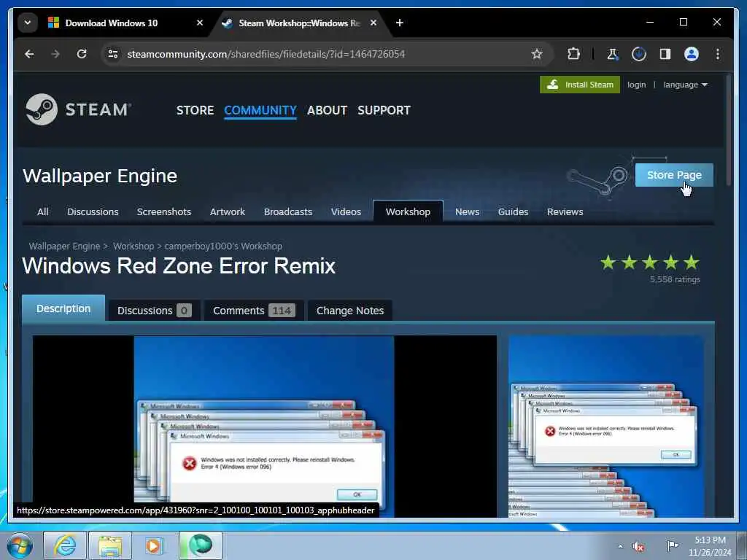Click the right-side error windows thumbnail

pyautogui.click(x=606, y=426)
